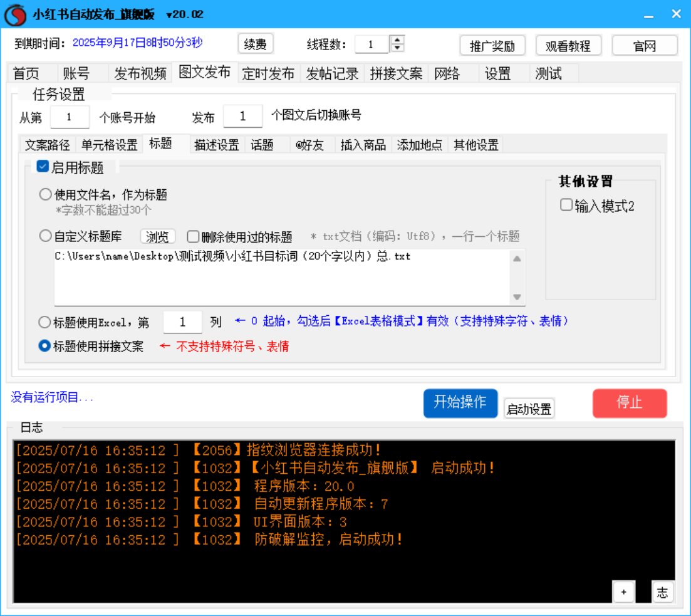Click log line 程序版本：20.0
The height and width of the screenshot is (616, 691).
pos(185,486)
